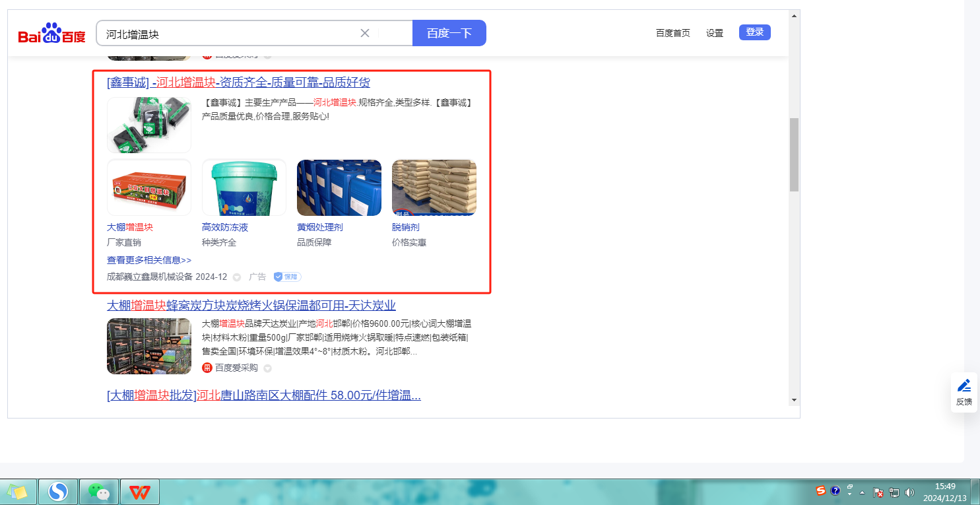Click the blue barrels product image
980x505 pixels.
click(x=339, y=187)
